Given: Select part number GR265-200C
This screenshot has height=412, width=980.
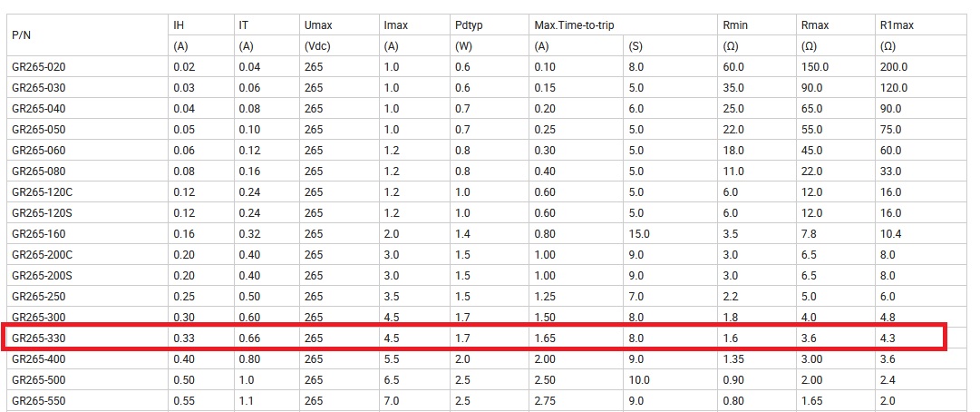Looking at the screenshot, I should click(x=43, y=254).
